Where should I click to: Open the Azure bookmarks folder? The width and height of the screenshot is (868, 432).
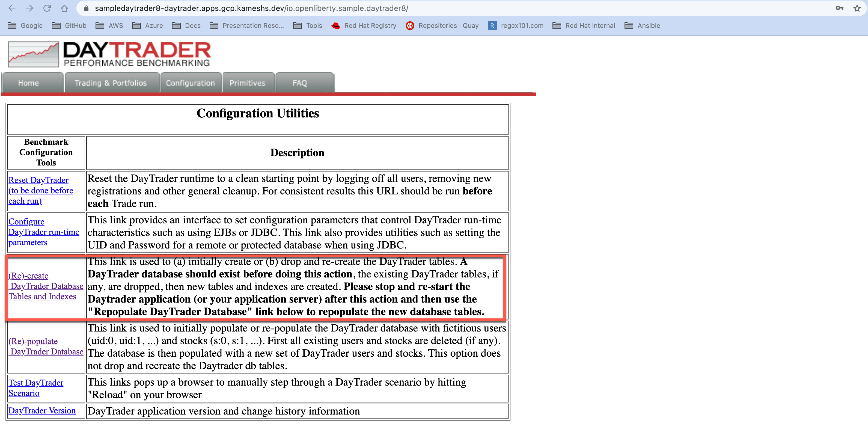(148, 26)
